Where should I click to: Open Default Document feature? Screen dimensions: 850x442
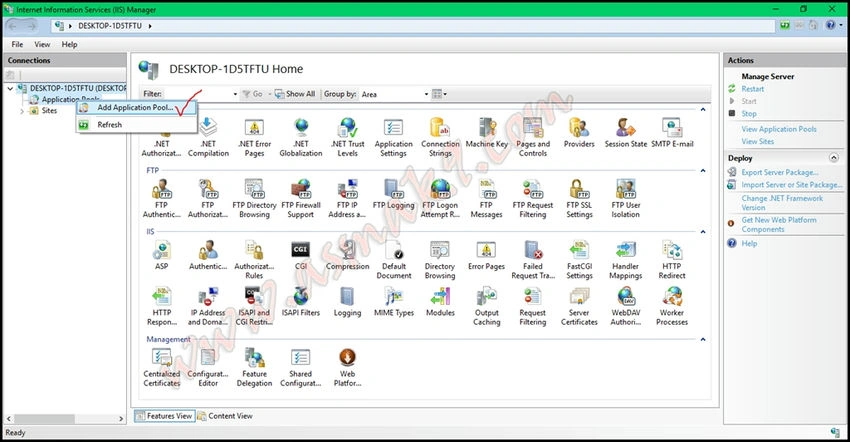tap(394, 260)
